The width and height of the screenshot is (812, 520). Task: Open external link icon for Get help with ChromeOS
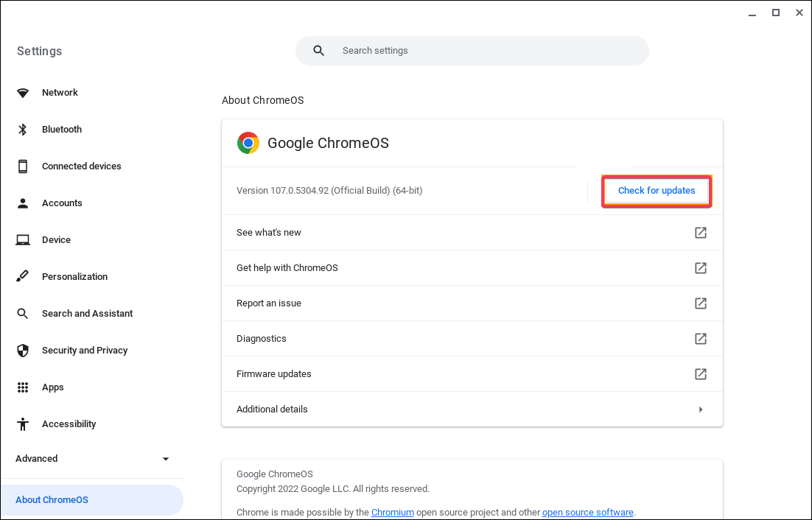701,268
